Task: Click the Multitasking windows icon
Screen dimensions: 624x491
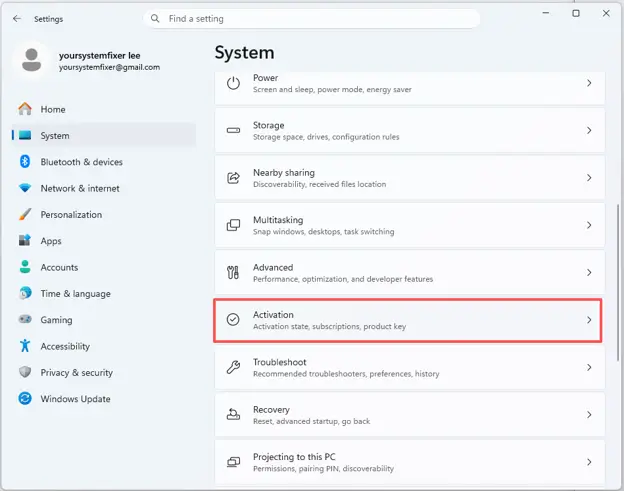Action: pos(233,225)
